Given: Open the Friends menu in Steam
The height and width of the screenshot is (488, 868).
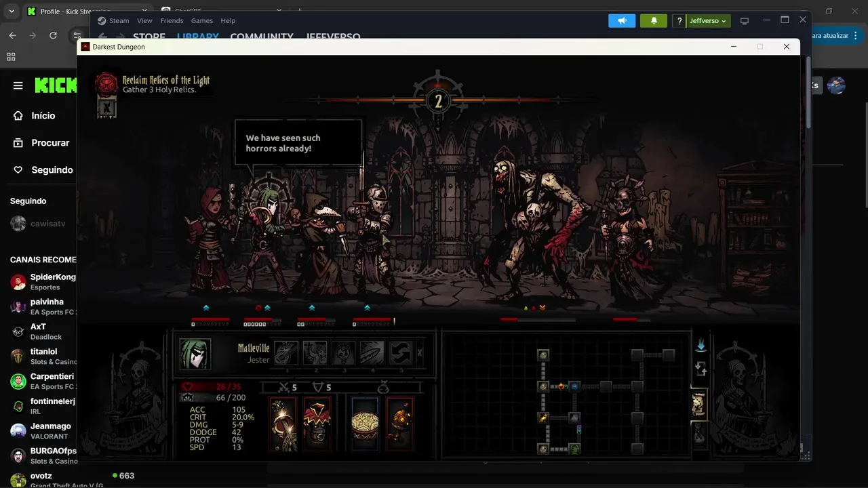Looking at the screenshot, I should pos(172,21).
